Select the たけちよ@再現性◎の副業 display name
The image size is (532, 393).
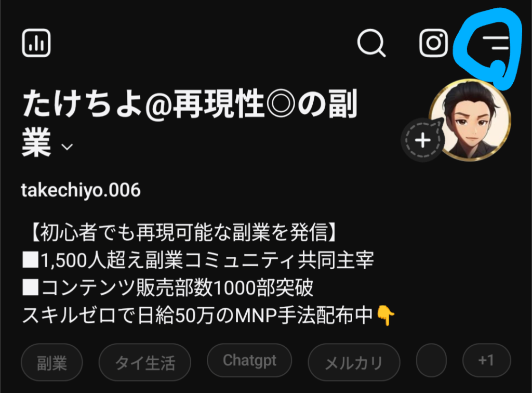[189, 123]
